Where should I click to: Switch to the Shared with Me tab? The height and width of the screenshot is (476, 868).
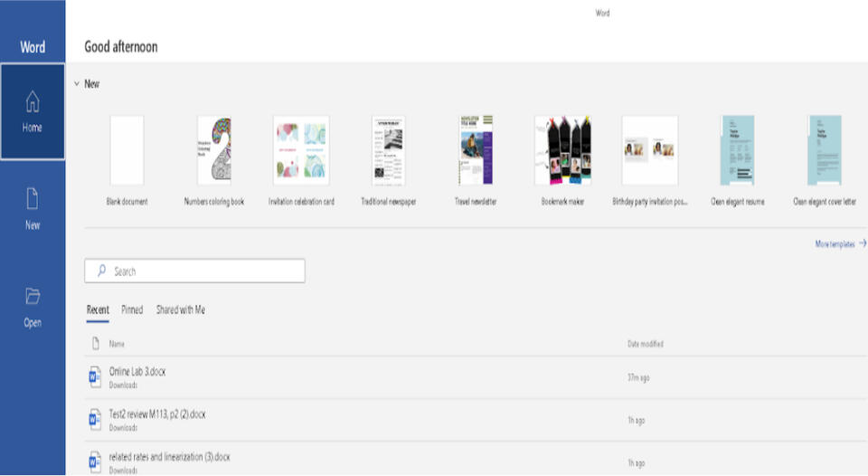click(x=180, y=309)
